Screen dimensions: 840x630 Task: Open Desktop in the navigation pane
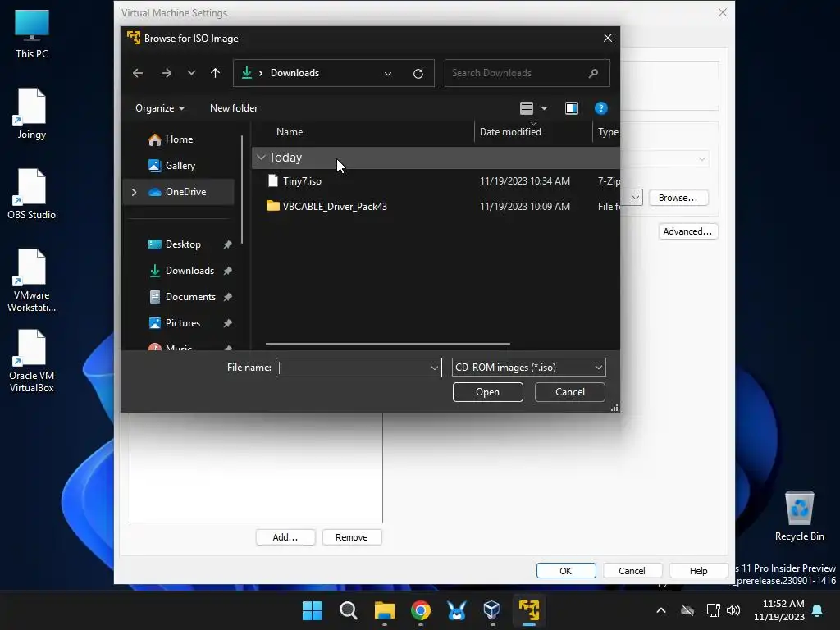click(x=183, y=244)
